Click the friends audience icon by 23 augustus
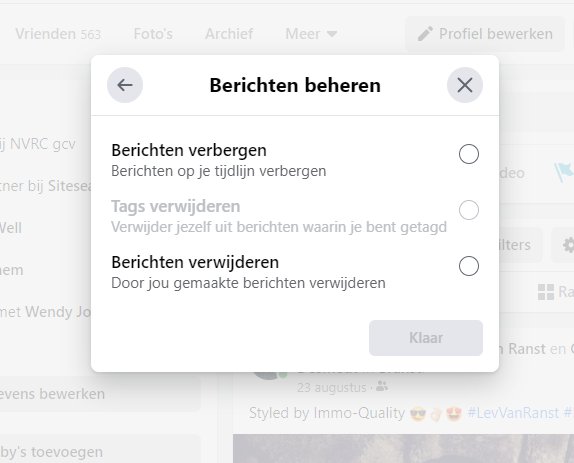Image resolution: width=574 pixels, height=463 pixels. pyautogui.click(x=382, y=386)
